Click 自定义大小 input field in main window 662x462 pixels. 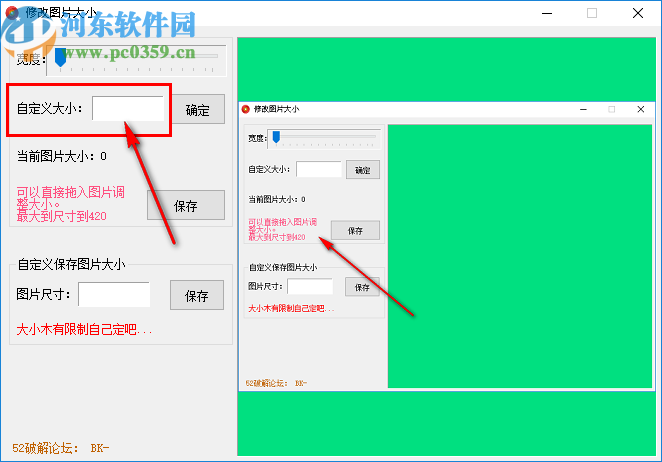(x=128, y=109)
